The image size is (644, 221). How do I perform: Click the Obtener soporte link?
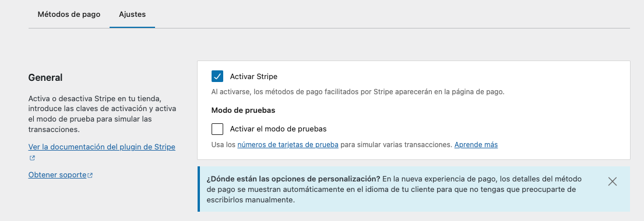tap(58, 175)
